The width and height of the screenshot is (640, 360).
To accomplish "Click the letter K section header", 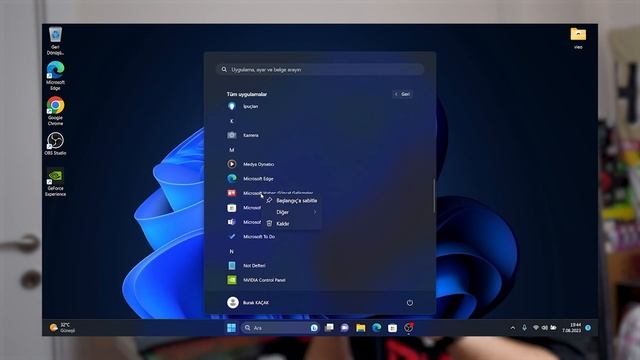I will click(x=231, y=121).
